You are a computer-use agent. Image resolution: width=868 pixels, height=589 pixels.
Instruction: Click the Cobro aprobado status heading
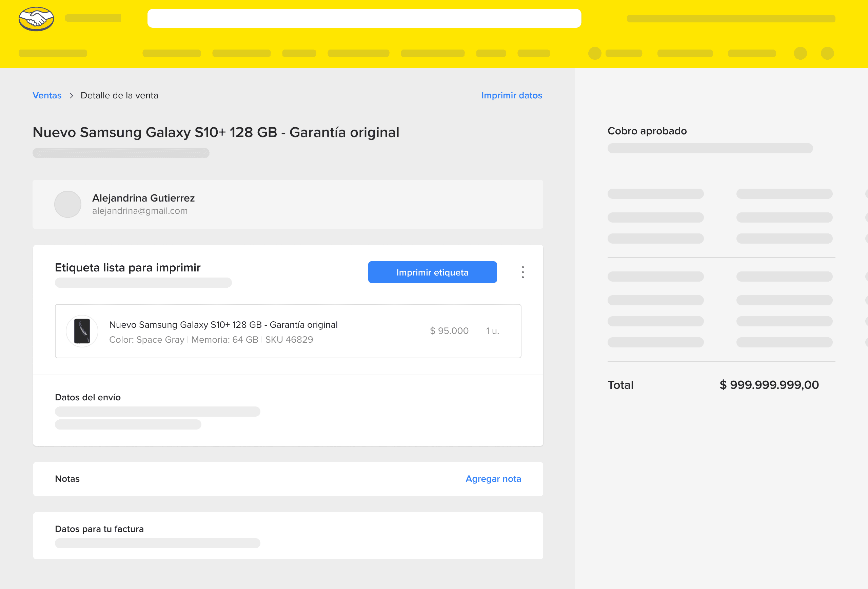tap(647, 131)
